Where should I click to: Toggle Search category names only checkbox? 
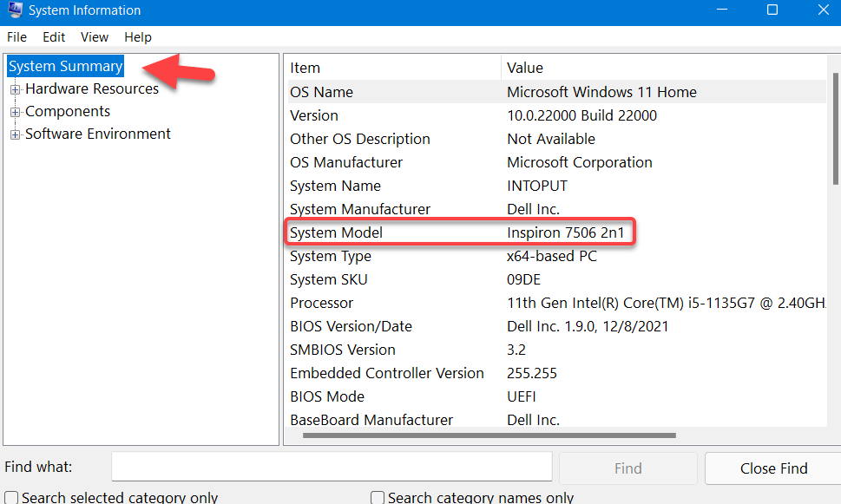[x=378, y=498]
